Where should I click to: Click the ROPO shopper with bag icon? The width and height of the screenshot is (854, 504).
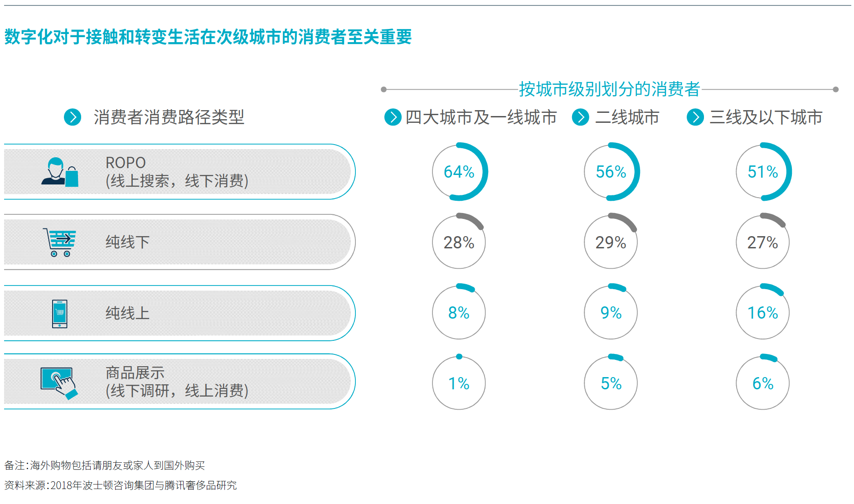[x=60, y=172]
